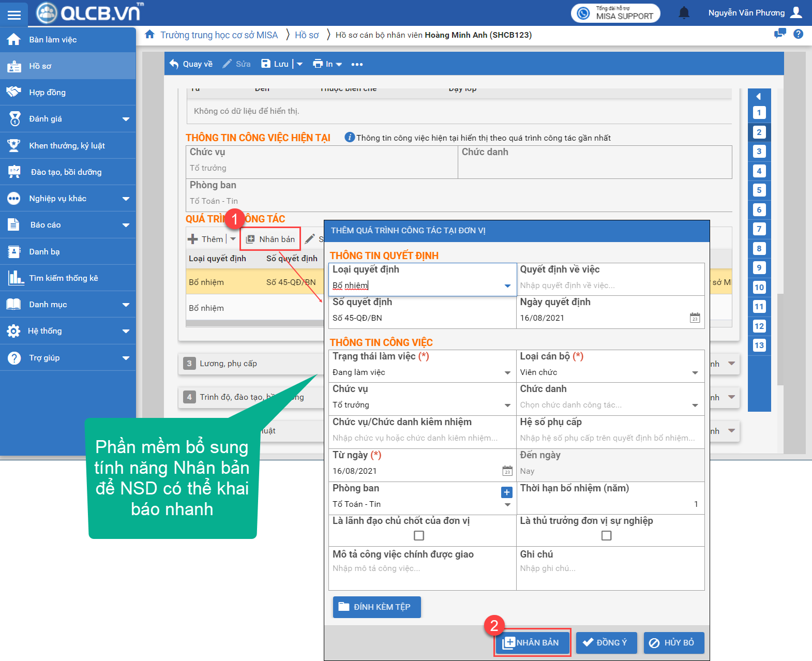
Task: Expand the Loại quyết định dropdown
Action: 507,286
